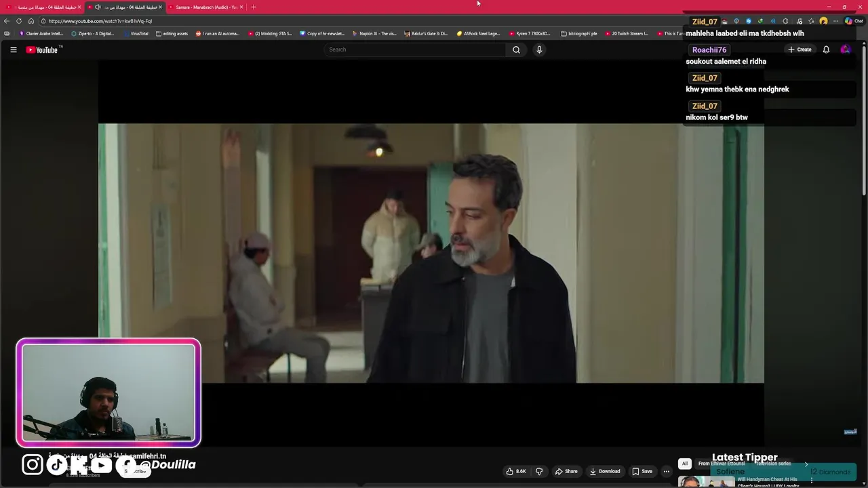Open the more actions ellipsis menu
Screen dimensions: 868x488
point(667,471)
